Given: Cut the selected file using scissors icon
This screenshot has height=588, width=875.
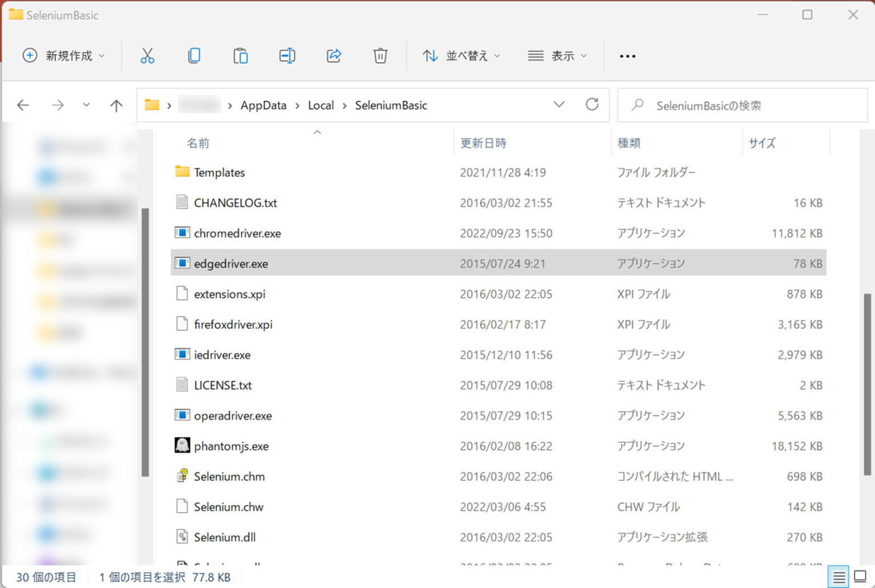Looking at the screenshot, I should tap(148, 55).
